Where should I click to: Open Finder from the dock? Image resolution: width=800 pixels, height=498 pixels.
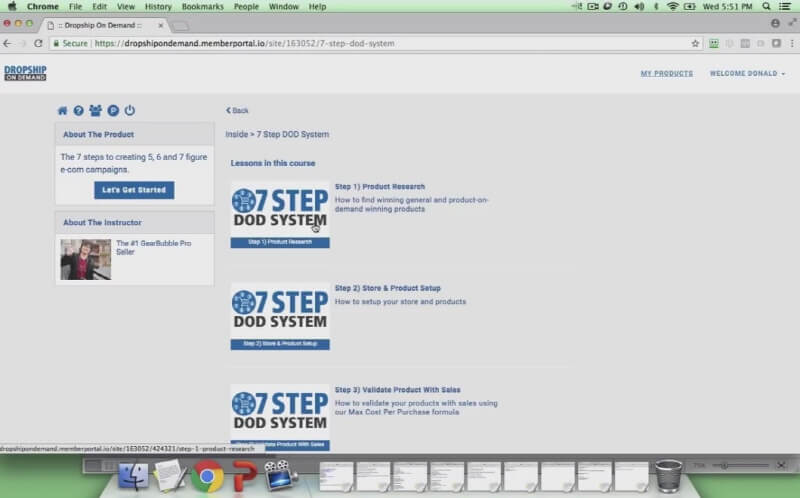click(x=133, y=476)
